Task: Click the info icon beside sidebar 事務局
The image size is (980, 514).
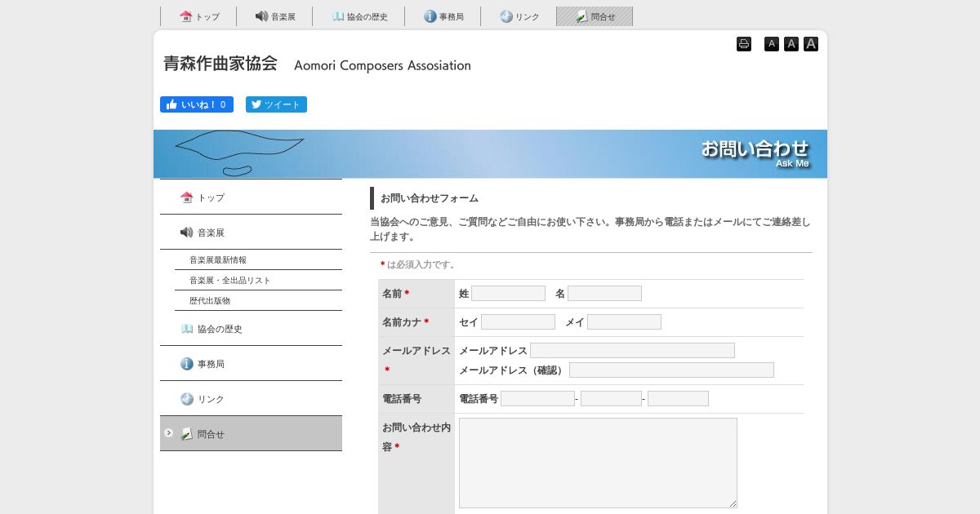Action: pos(187,364)
